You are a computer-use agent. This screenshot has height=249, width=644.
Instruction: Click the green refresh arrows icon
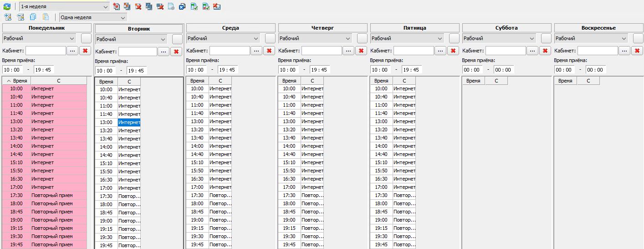pos(7,6)
